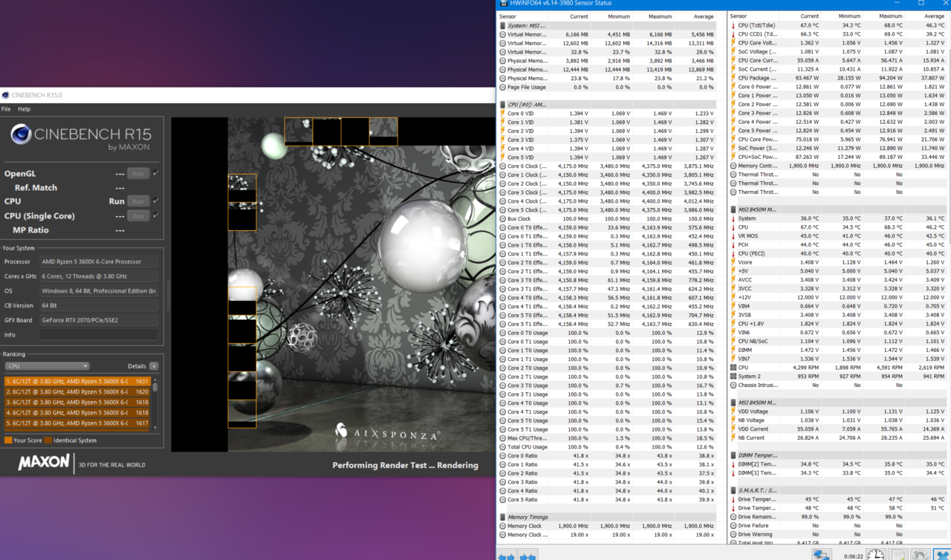Select the CPU NB/SoC voltage row
This screenshot has width=951, height=560.
840,341
